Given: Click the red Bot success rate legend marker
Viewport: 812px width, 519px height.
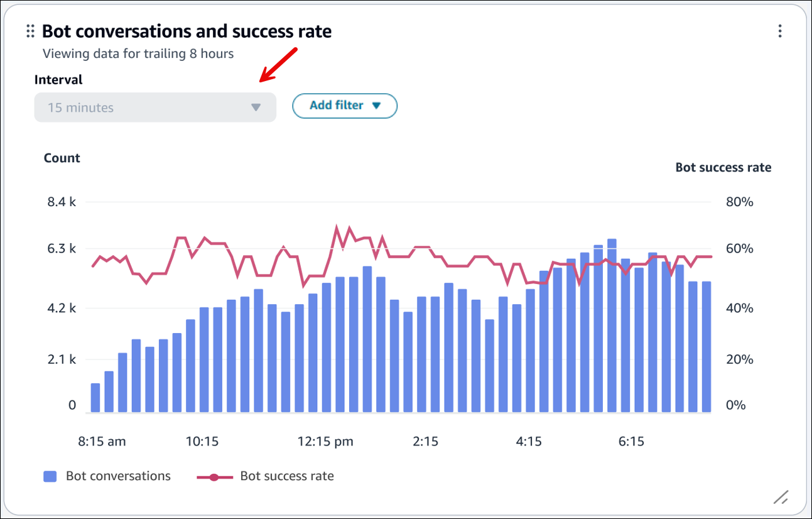Looking at the screenshot, I should click(x=215, y=476).
